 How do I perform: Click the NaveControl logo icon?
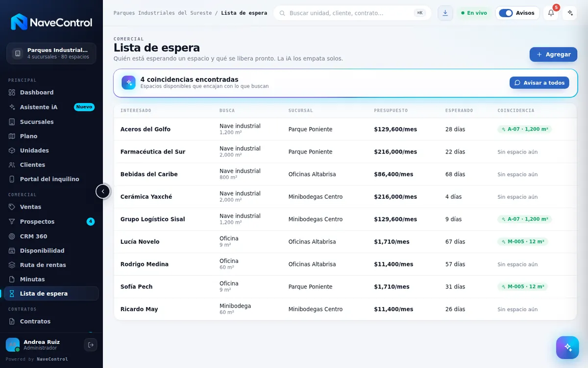tap(19, 22)
